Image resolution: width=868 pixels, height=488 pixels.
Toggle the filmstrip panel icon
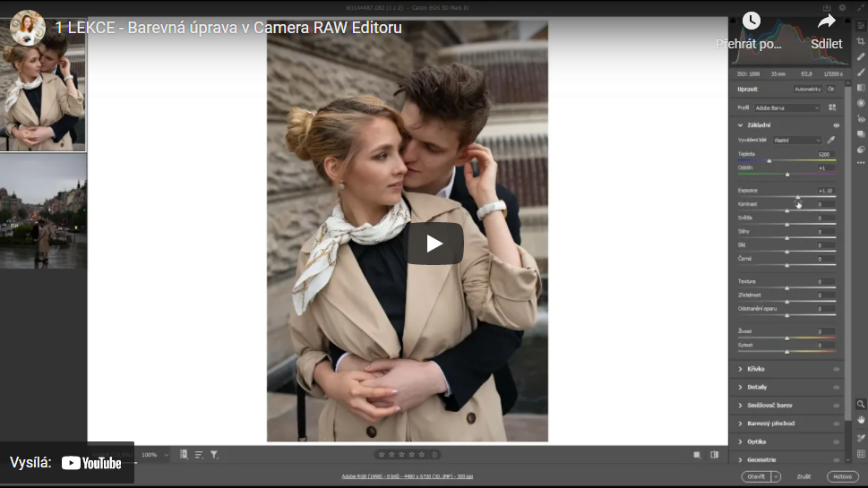pos(184,454)
